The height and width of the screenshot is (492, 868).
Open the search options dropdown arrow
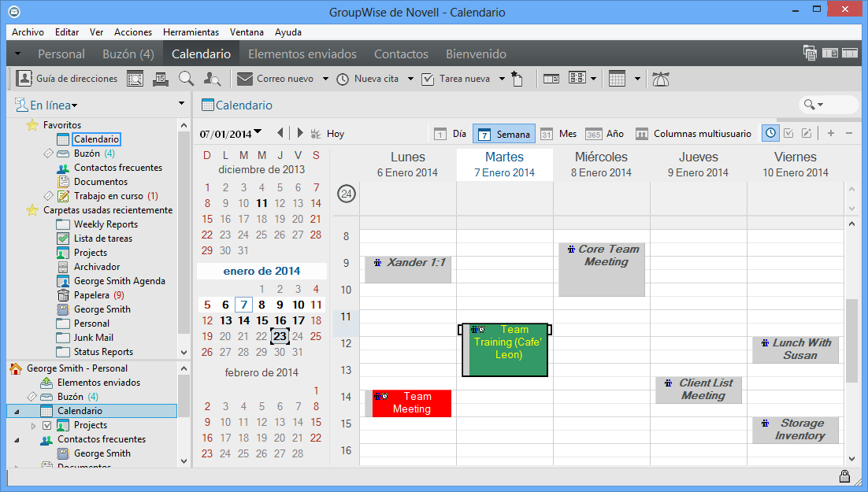click(x=821, y=105)
